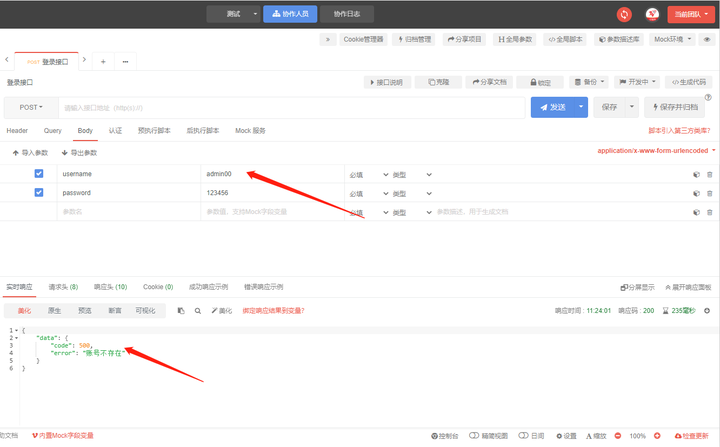Open the 备份 backup dropdown

[x=589, y=82]
